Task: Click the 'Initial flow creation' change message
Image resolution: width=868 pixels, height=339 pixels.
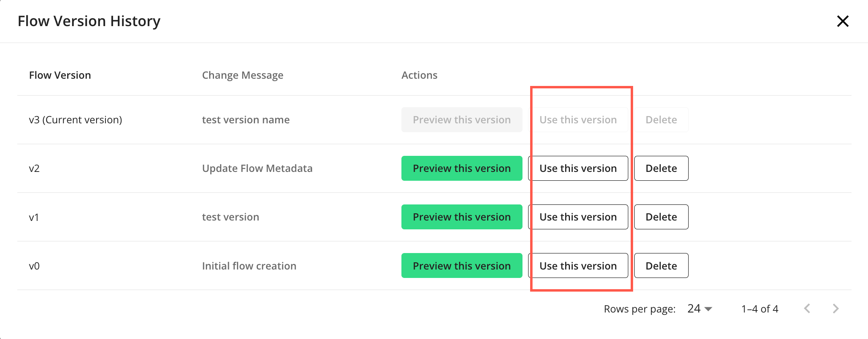Action: [x=249, y=266]
